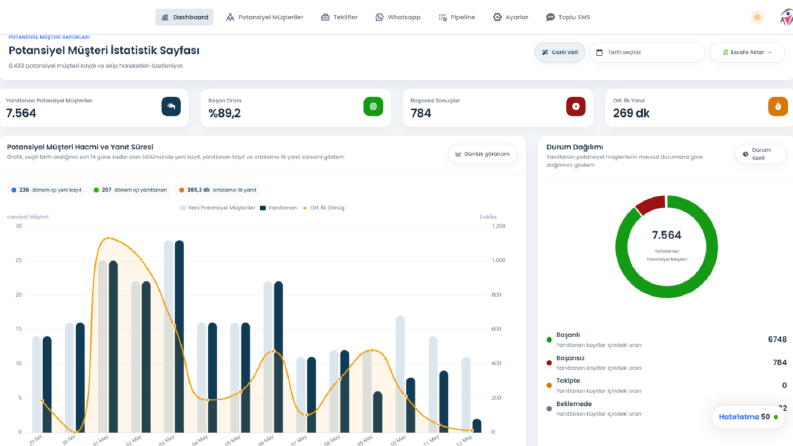793x446 pixels.
Task: Click the Potansiyel Müşteri Hacmi ve Yanıt Süresi heading
Action: pos(80,147)
